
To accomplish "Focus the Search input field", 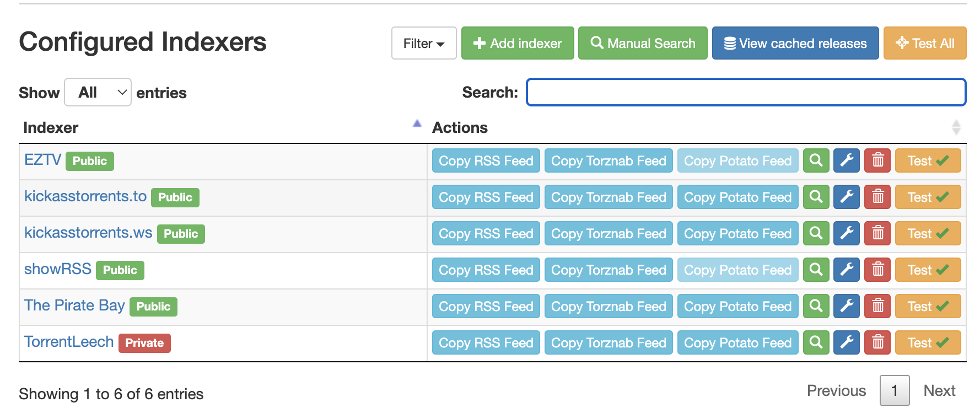I will point(746,92).
